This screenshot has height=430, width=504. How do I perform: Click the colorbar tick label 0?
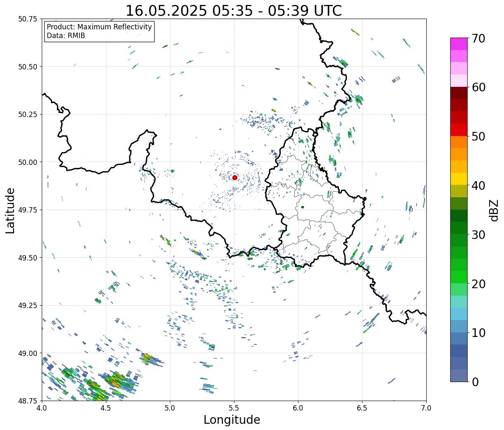tap(475, 382)
